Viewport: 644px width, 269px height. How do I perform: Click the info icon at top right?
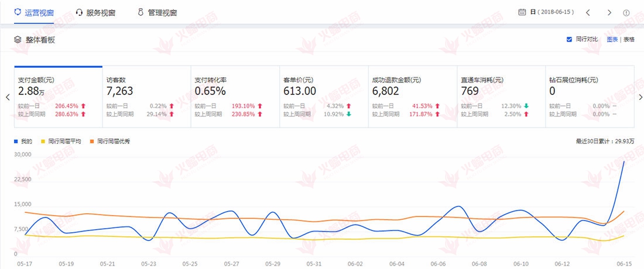click(626, 12)
